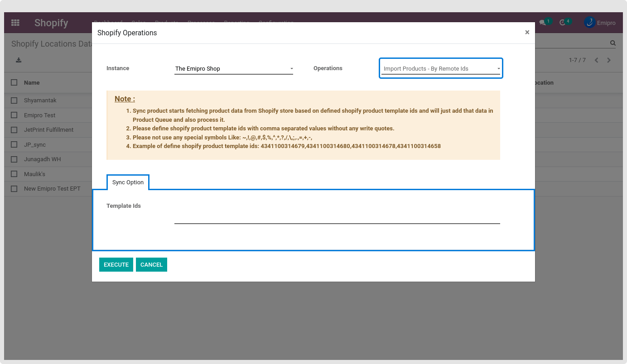This screenshot has height=364, width=627.
Task: Tick the JetPrint Fulfillment checkbox
Action: coord(14,130)
